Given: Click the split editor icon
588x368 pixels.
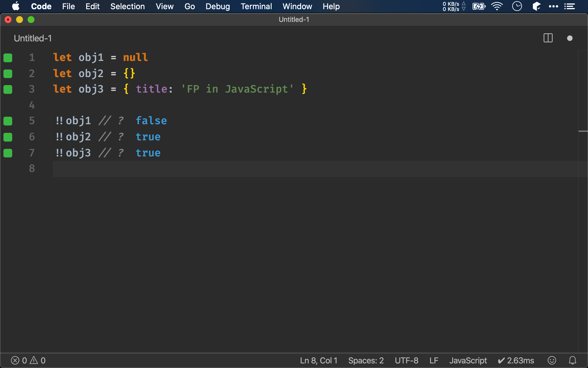Looking at the screenshot, I should tap(548, 38).
